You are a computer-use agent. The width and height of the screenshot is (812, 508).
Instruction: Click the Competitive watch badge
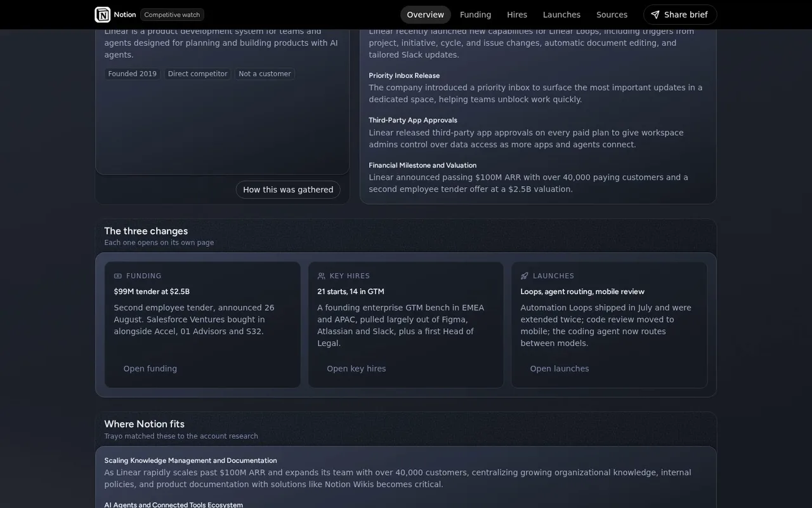tap(172, 15)
